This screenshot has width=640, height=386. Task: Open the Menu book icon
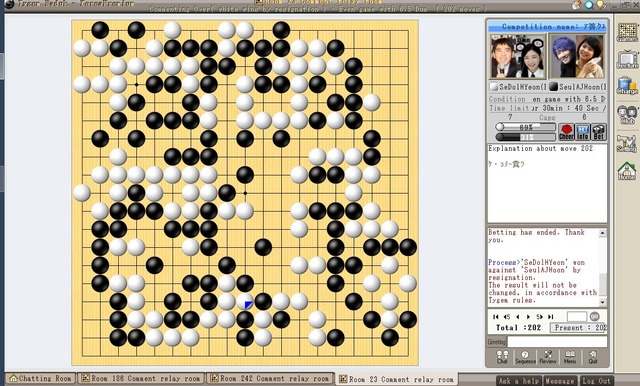pyautogui.click(x=570, y=357)
